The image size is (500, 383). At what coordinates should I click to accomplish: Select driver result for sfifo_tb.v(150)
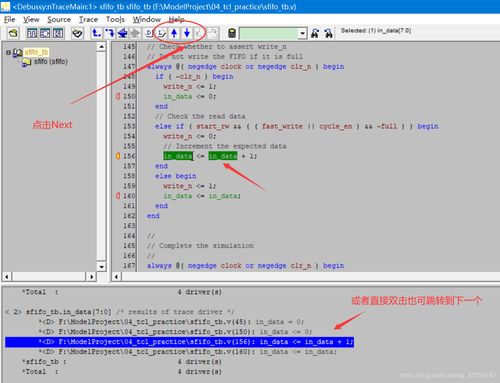pyautogui.click(x=175, y=332)
